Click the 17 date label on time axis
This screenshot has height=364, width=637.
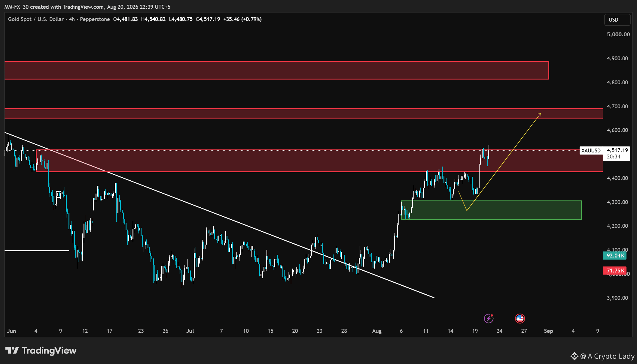click(110, 331)
